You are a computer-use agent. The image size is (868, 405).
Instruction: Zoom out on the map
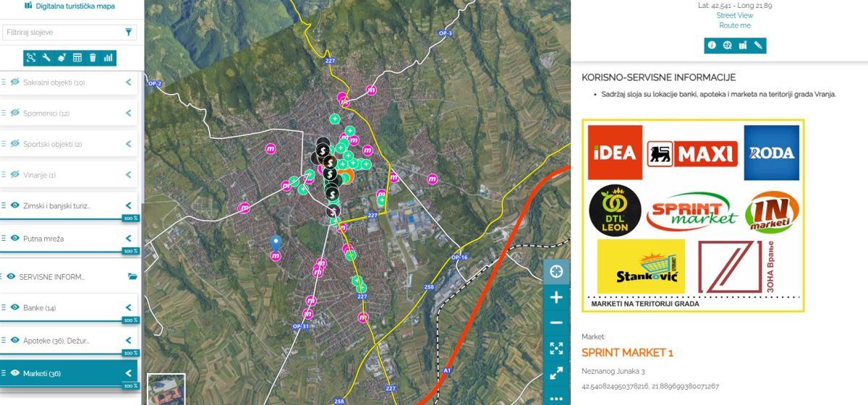(x=556, y=323)
